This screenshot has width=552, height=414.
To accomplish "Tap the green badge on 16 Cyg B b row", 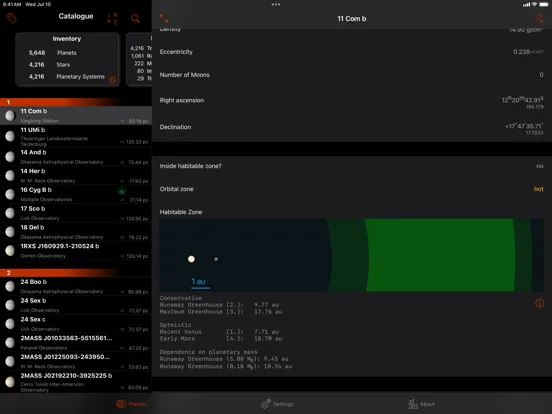I will click(121, 191).
